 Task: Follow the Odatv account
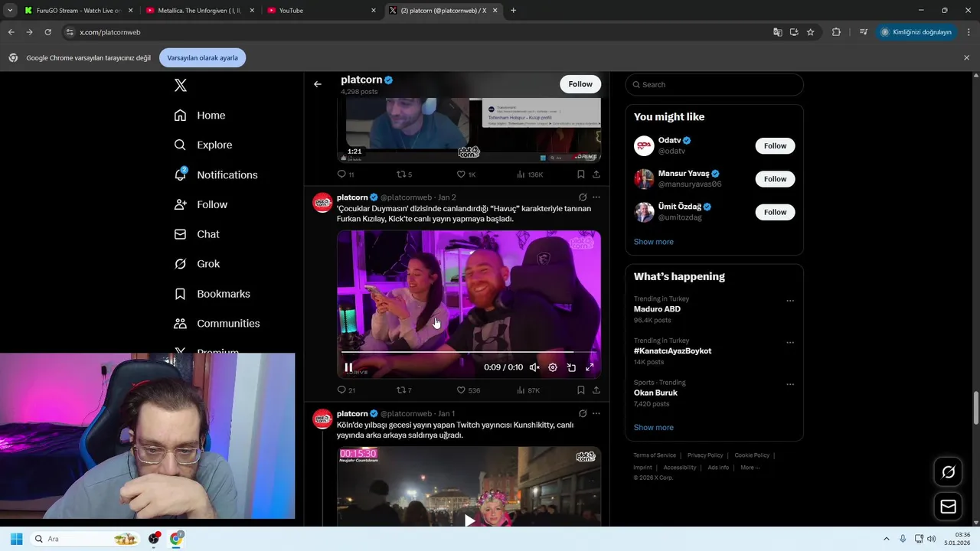(775, 146)
